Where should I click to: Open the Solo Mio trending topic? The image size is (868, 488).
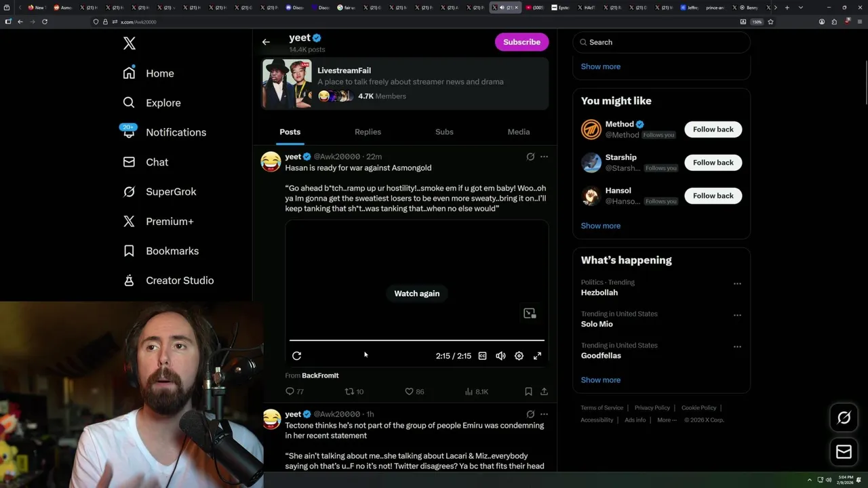coord(597,324)
